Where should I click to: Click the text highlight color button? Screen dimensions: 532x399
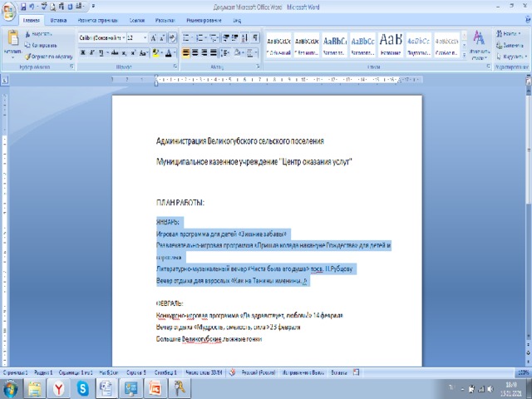point(156,52)
